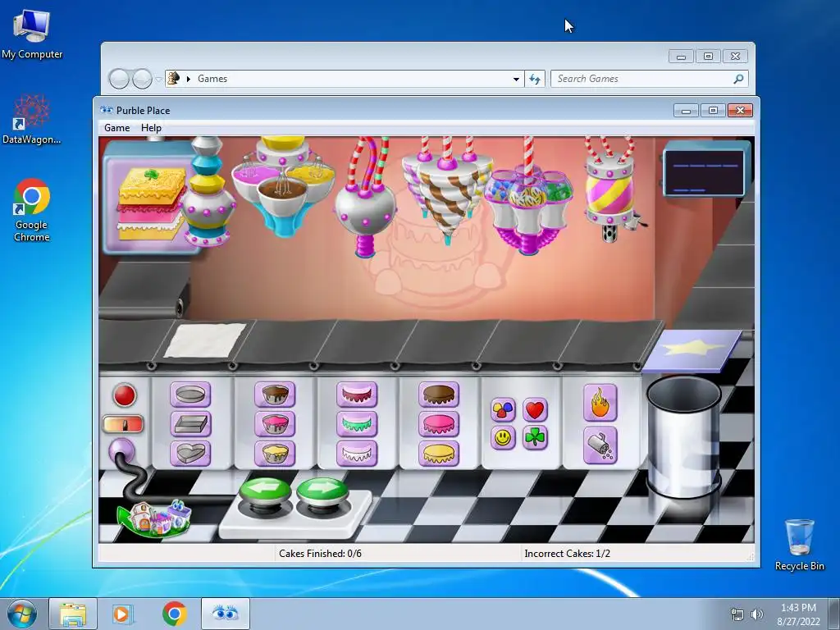The height and width of the screenshot is (630, 840).
Task: Open the Help menu
Action: 151,128
